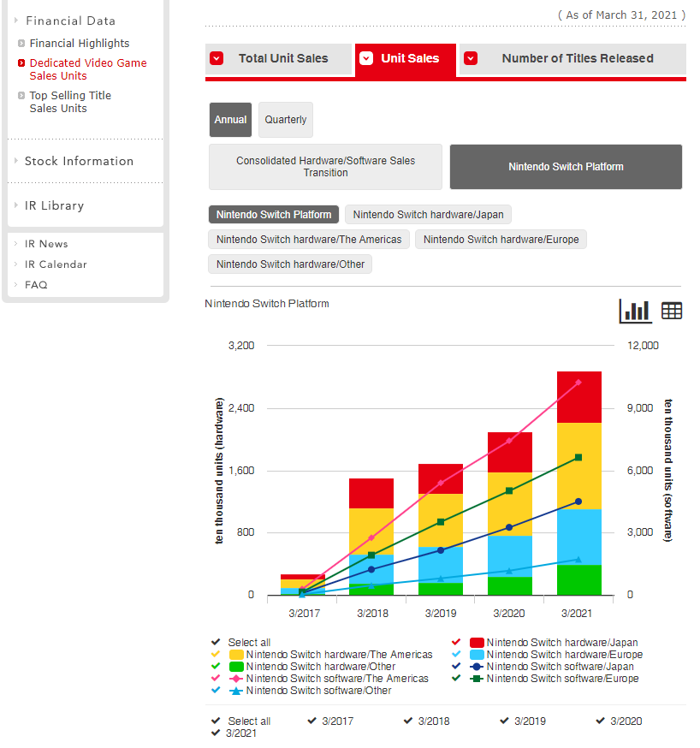This screenshot has height=748, width=700.
Task: Click yellow Americas bar segment for 3/2020
Action: [510, 504]
